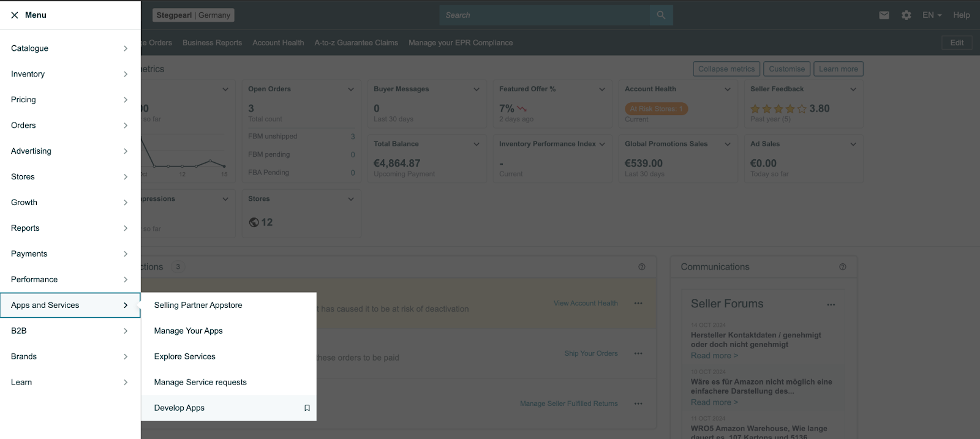Close the menu with the X icon

pyautogui.click(x=15, y=15)
